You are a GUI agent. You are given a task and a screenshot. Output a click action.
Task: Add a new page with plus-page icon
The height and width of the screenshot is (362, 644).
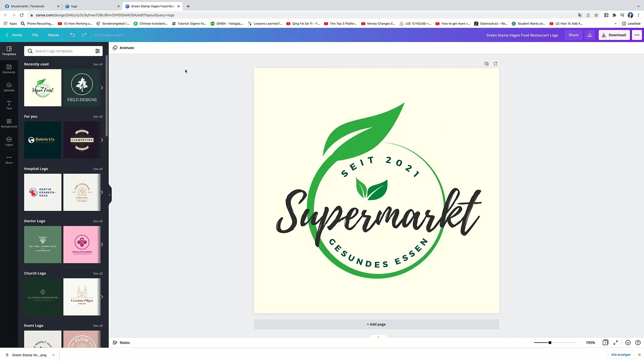click(x=495, y=63)
